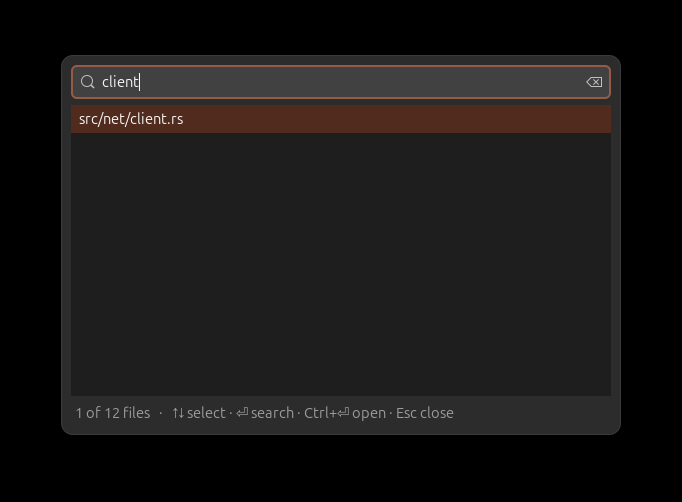Click the dialog padding above search field

341,60
